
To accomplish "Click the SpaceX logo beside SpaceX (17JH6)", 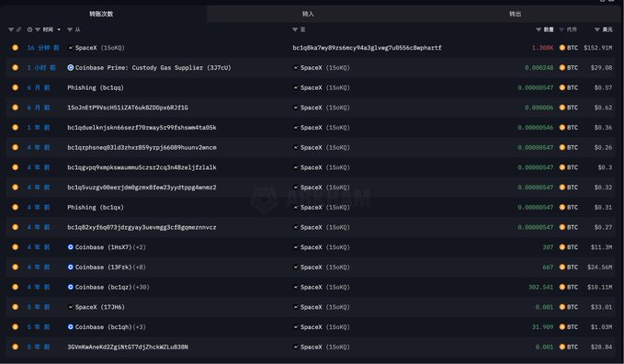I will tap(71, 307).
